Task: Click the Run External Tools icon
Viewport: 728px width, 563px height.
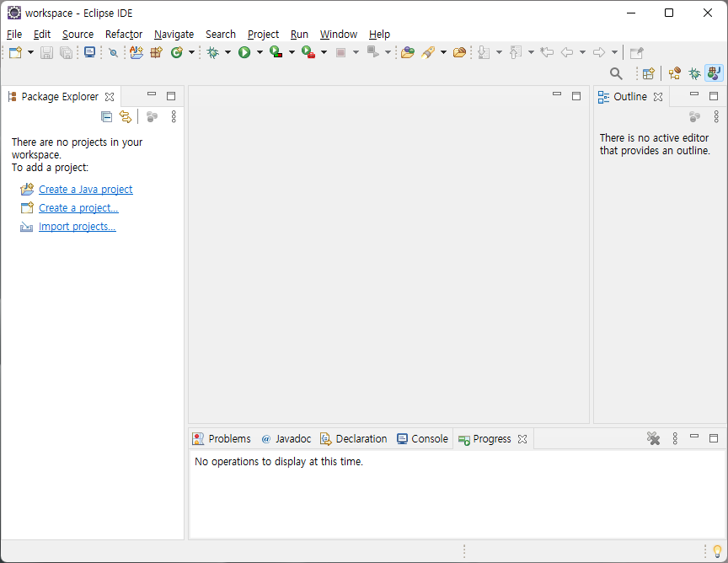Action: 308,52
